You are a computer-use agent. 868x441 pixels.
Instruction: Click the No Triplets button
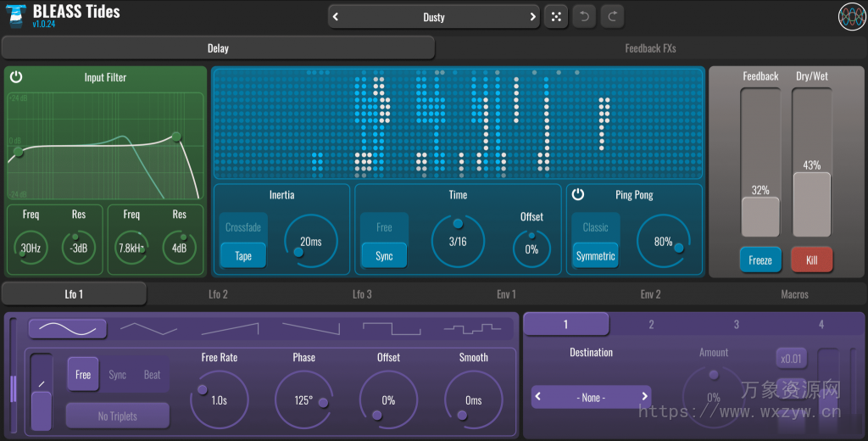117,416
